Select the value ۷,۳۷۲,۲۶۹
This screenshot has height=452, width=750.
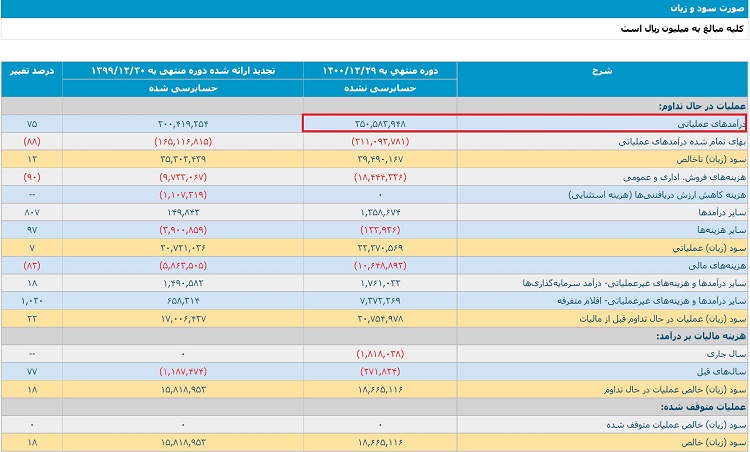click(x=380, y=301)
